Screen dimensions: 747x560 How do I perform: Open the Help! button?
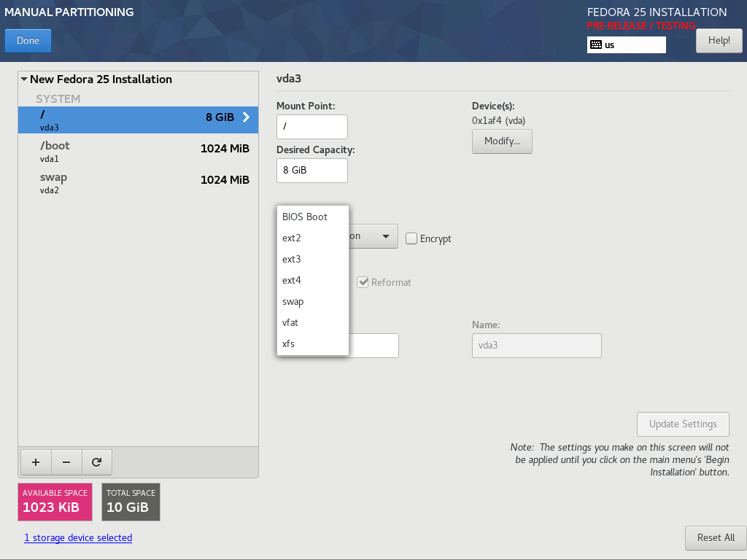719,41
